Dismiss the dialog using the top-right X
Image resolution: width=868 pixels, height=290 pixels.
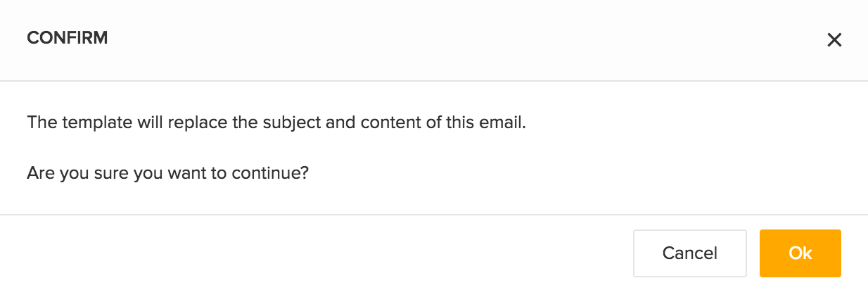834,40
